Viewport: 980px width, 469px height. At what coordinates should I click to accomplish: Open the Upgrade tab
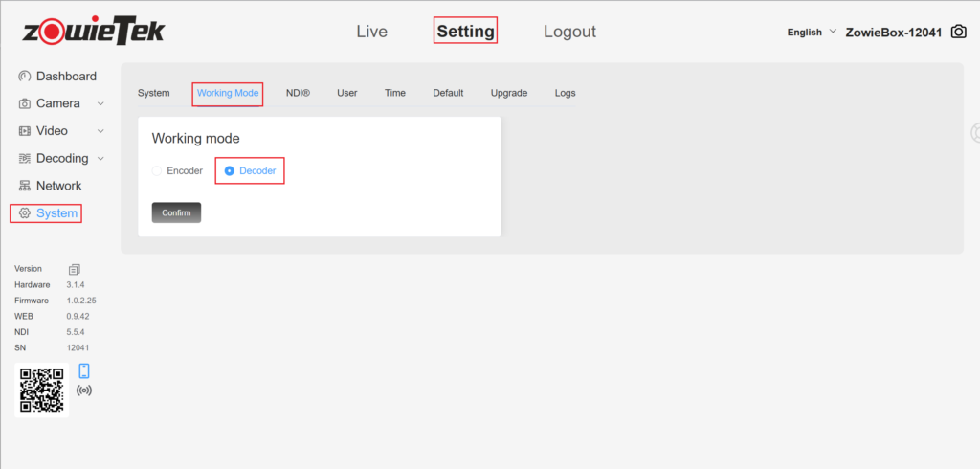(508, 93)
